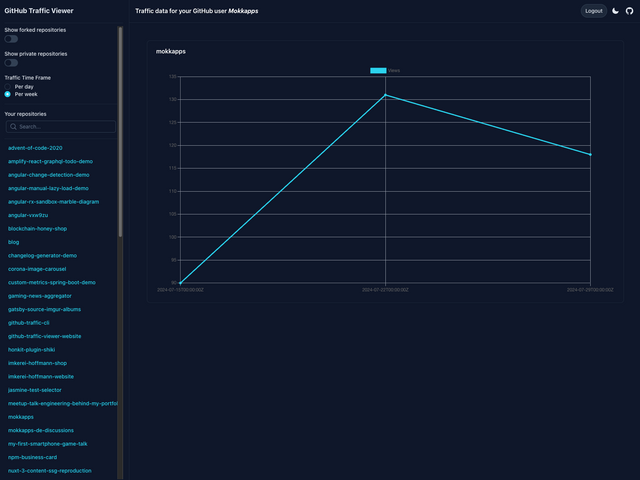Toggle dark mode with moon icon
The width and height of the screenshot is (640, 480).
coord(616,11)
